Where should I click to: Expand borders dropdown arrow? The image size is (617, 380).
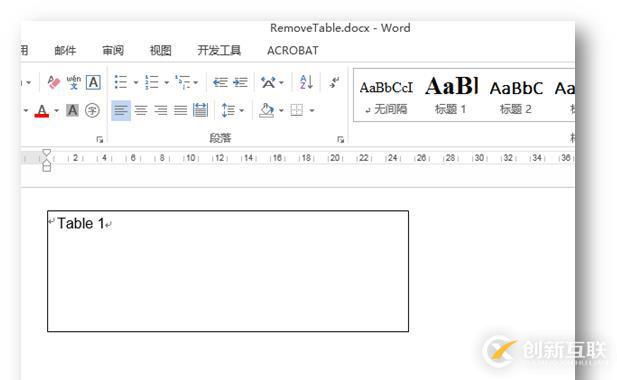tap(312, 111)
